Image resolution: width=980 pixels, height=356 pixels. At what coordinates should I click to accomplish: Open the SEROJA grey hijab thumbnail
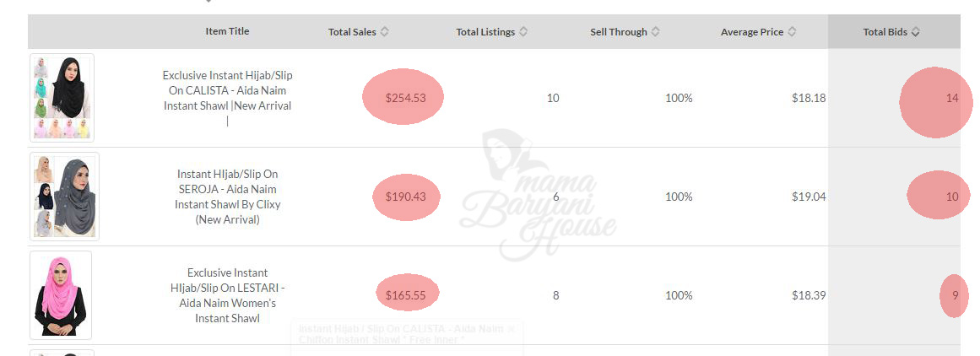point(65,197)
